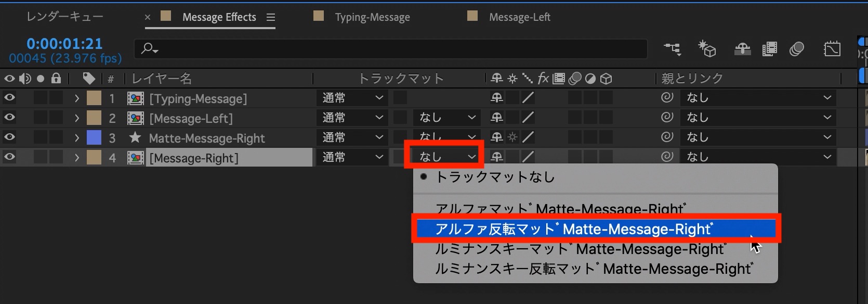
Task: Open blending mode dropdown for Typing-Message
Action: click(x=352, y=97)
